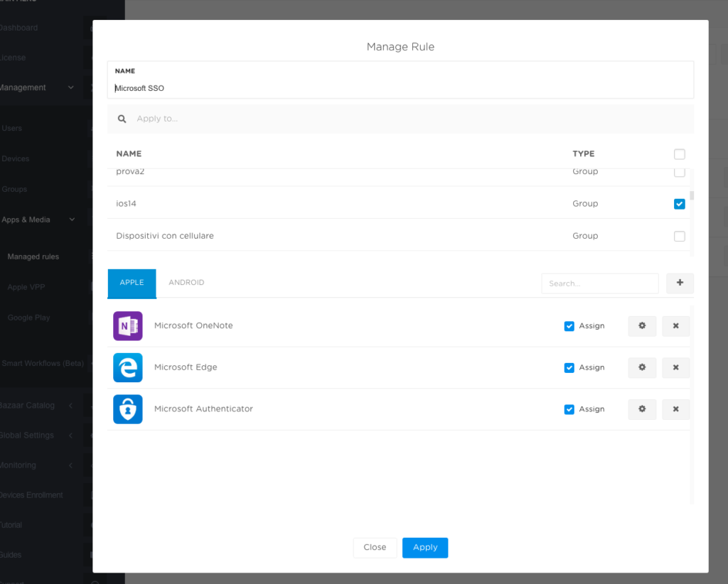This screenshot has width=728, height=584.
Task: Remove Microsoft Edge with its X icon
Action: click(x=675, y=367)
